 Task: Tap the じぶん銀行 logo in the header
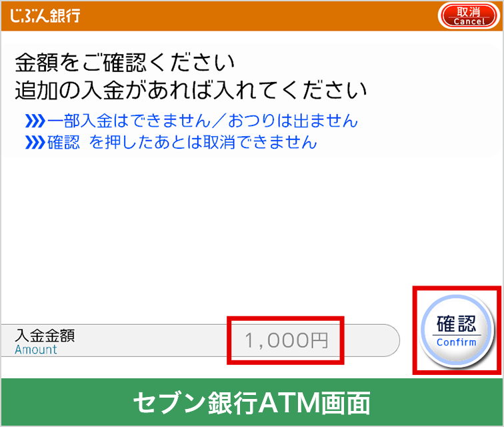(45, 15)
